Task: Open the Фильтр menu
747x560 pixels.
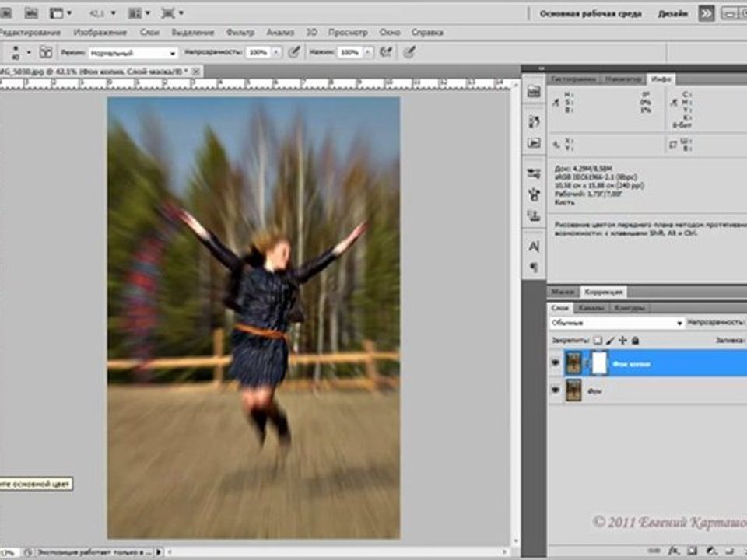Action: point(240,33)
